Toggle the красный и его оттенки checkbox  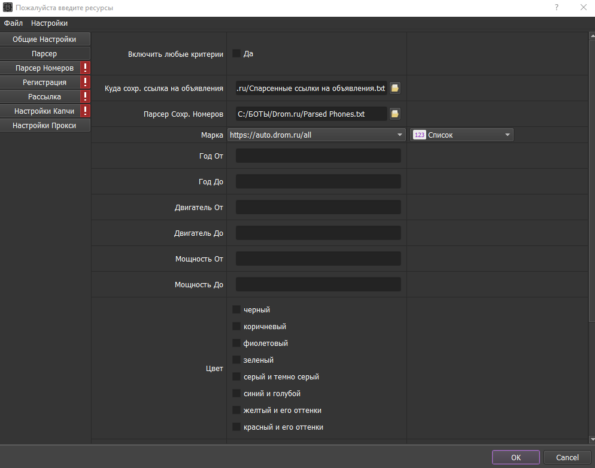[x=236, y=427]
